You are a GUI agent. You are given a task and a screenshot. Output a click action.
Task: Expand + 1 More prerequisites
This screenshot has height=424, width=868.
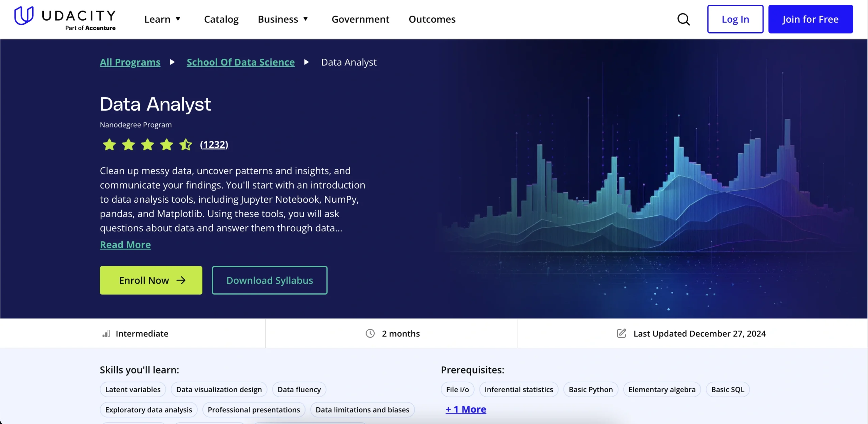466,409
